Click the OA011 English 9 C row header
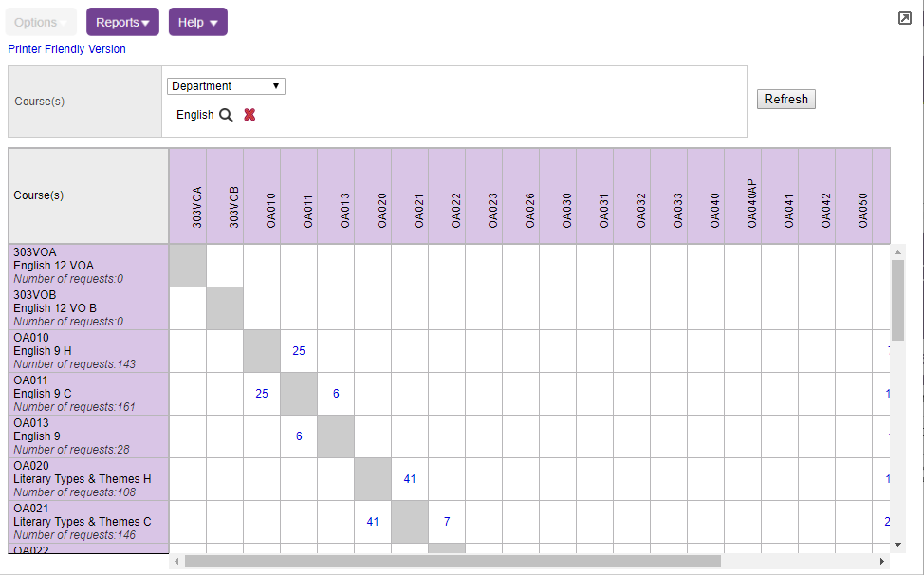The image size is (924, 575). pos(88,394)
